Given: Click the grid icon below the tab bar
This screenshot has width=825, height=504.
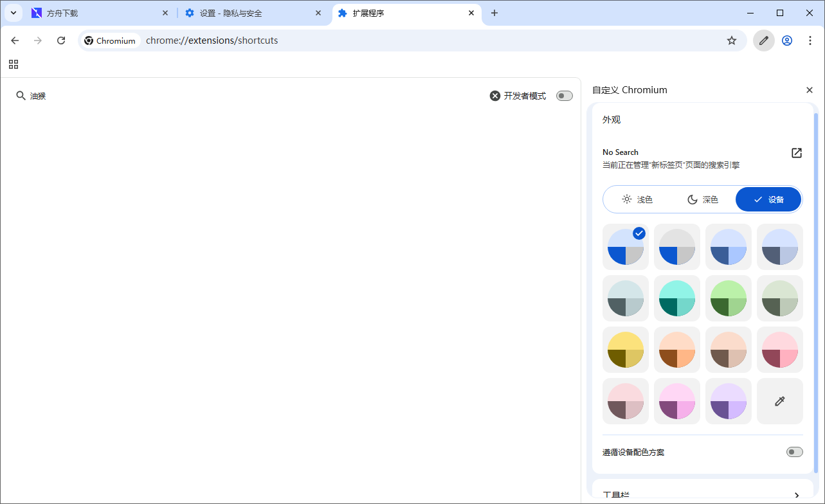Looking at the screenshot, I should click(x=14, y=64).
